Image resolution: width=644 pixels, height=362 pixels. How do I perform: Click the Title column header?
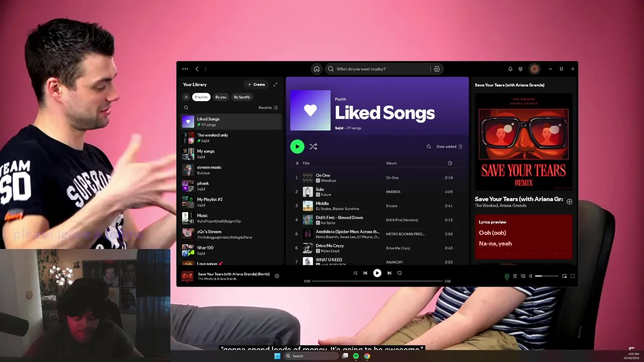[306, 163]
